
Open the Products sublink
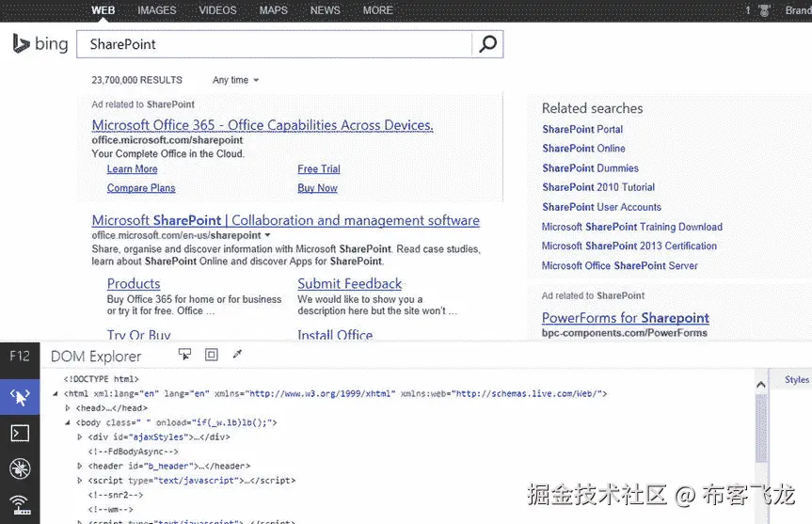[134, 284]
